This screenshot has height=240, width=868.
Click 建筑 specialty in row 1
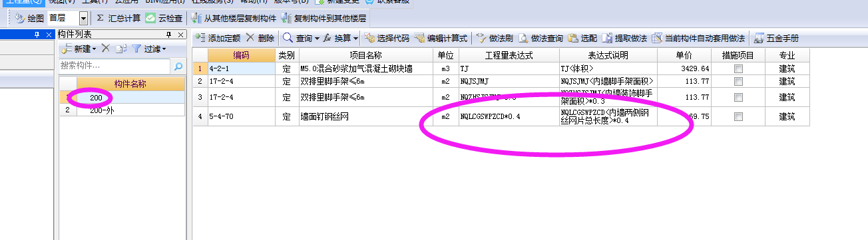[x=787, y=68]
